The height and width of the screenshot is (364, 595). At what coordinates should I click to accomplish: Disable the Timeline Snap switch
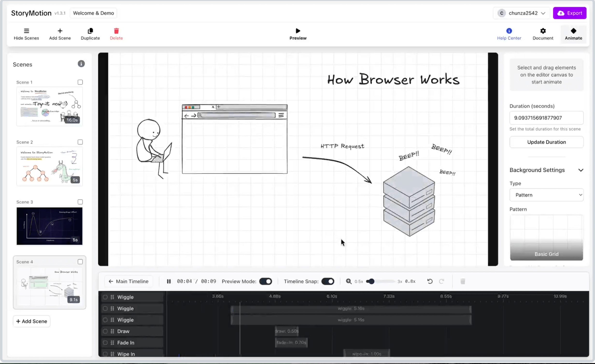(x=328, y=281)
